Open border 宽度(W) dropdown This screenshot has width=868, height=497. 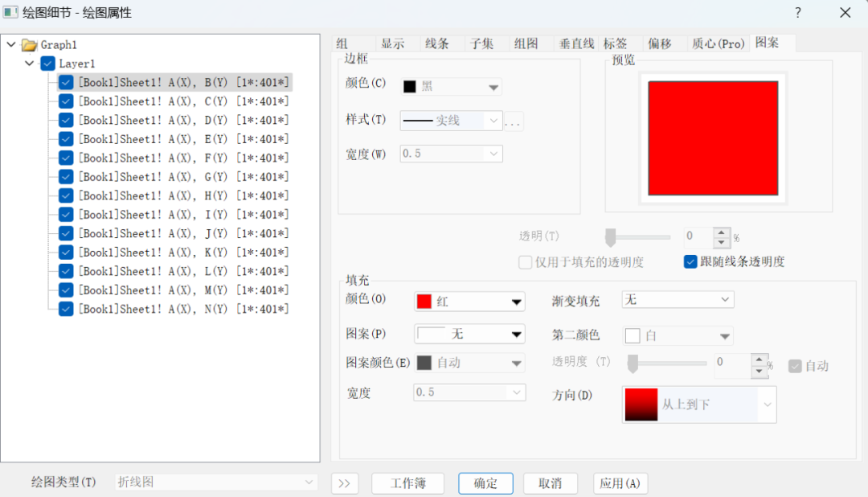coord(451,154)
